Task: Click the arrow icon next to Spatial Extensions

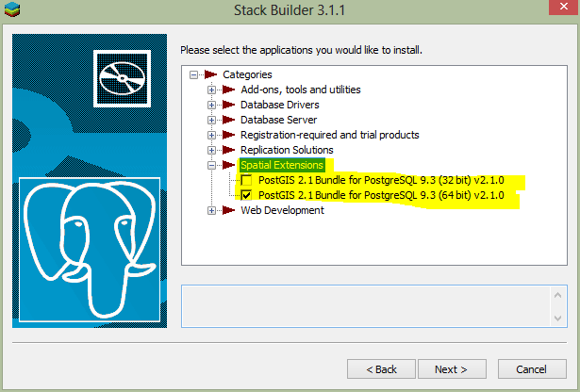Action: tap(228, 165)
